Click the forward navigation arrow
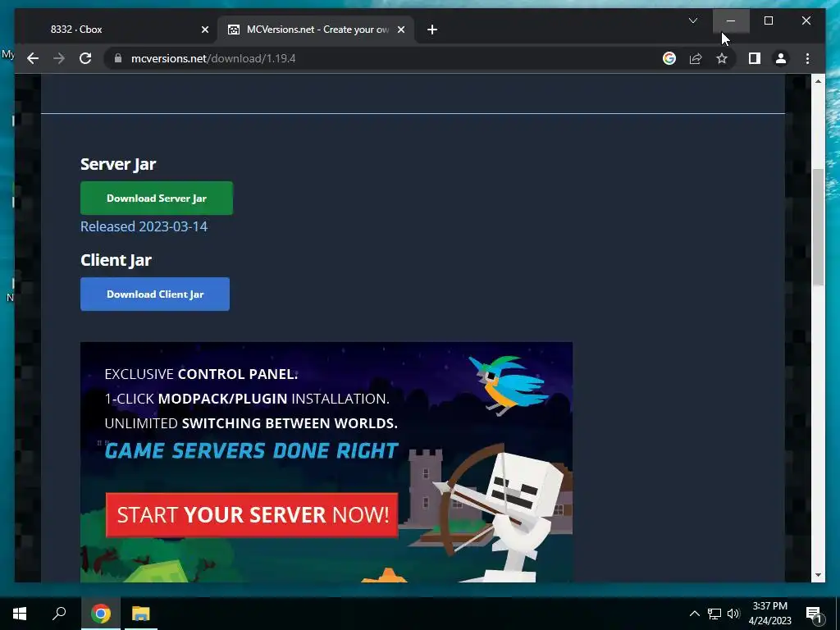840x630 pixels. pyautogui.click(x=59, y=58)
